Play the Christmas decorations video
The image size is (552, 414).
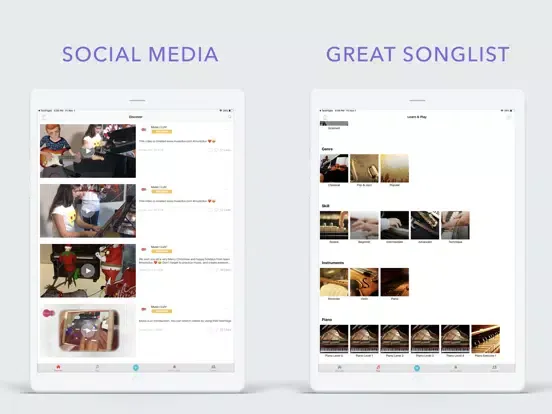tap(88, 271)
